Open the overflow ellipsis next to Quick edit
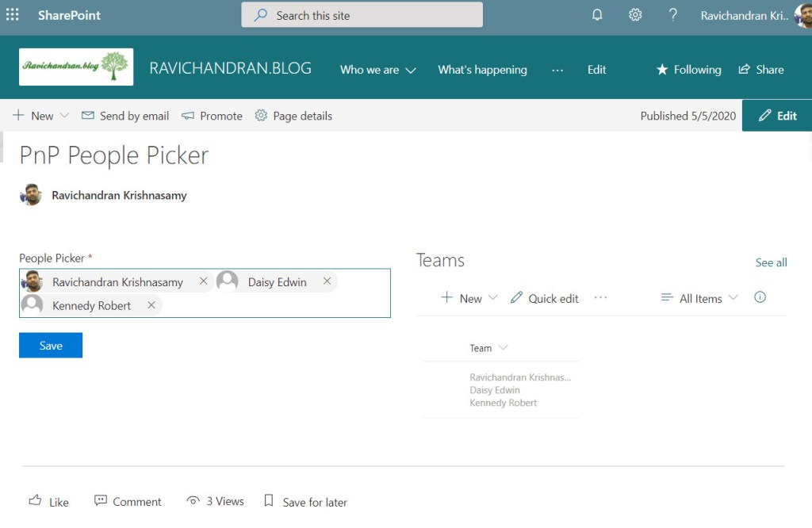 point(600,298)
